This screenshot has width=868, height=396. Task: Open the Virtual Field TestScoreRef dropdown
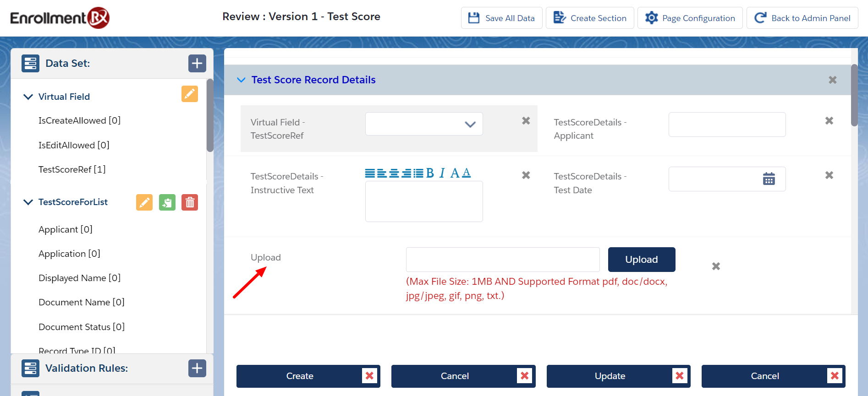pos(424,124)
